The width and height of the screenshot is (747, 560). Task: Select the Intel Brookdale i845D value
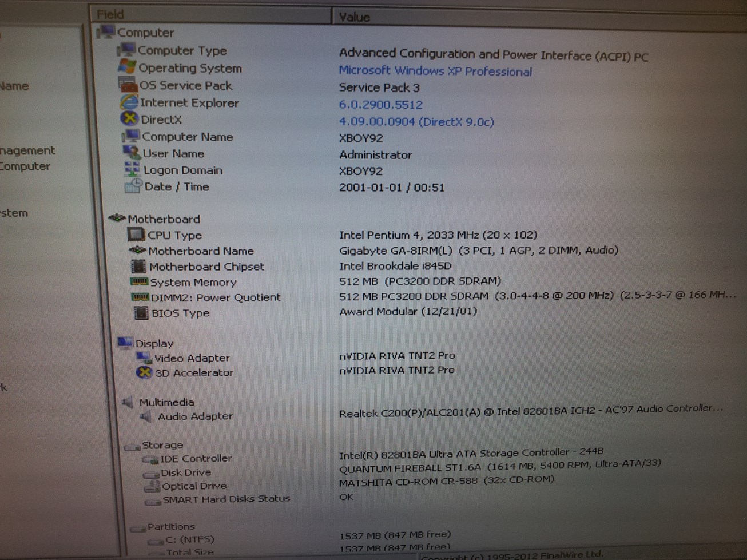pos(395,266)
